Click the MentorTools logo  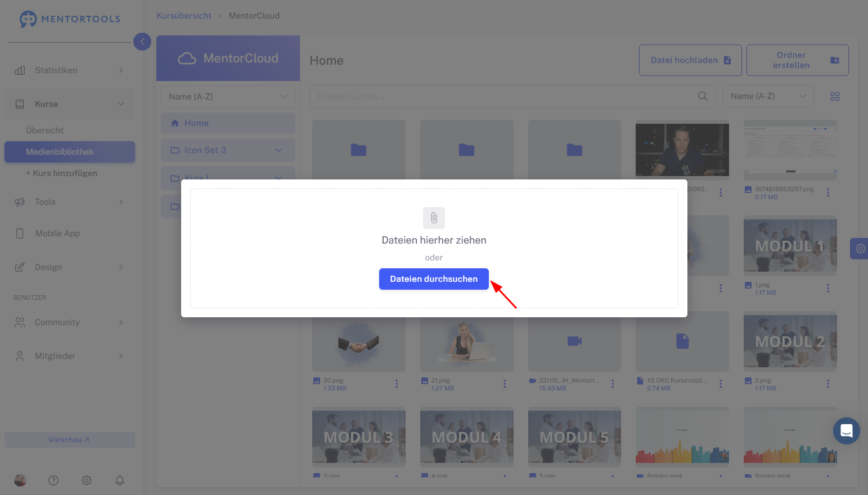[70, 19]
